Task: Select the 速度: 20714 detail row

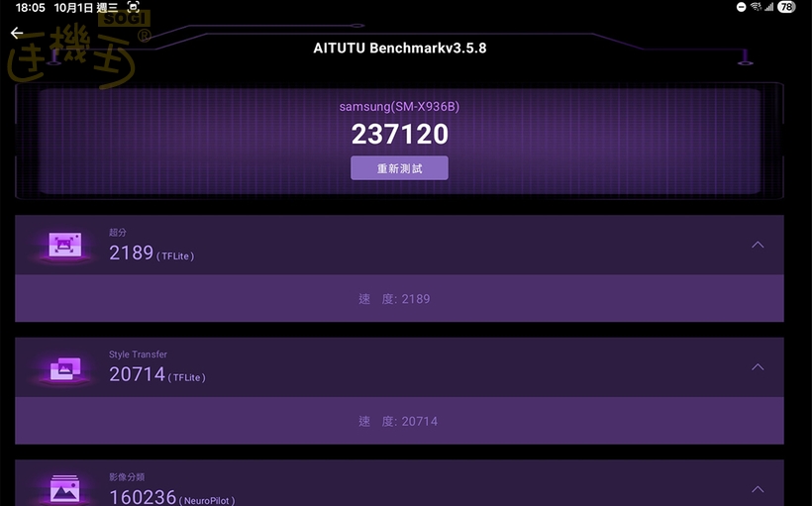Action: click(x=399, y=421)
